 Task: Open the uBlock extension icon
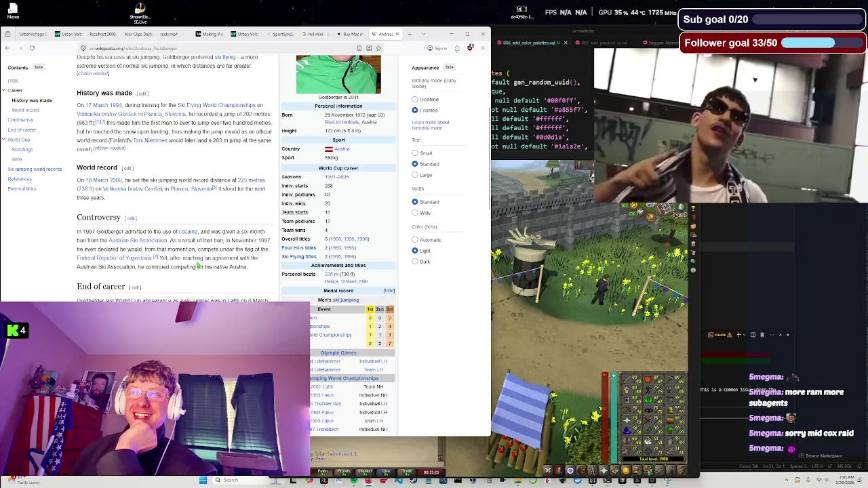coord(470,48)
